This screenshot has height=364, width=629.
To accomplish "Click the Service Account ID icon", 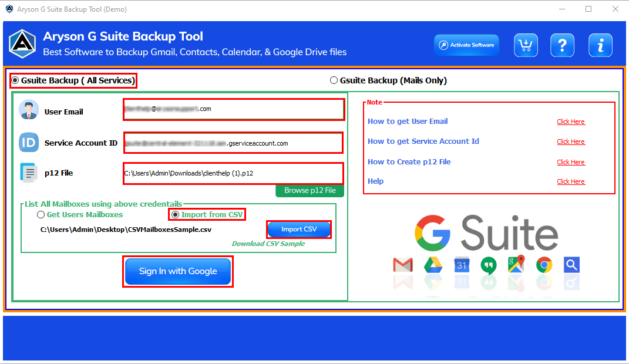I will click(28, 142).
